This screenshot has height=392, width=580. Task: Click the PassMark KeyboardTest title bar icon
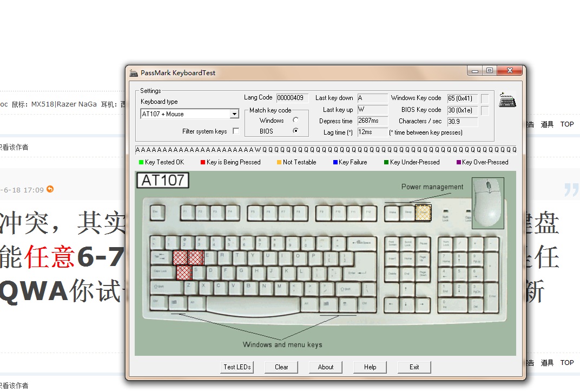[134, 73]
